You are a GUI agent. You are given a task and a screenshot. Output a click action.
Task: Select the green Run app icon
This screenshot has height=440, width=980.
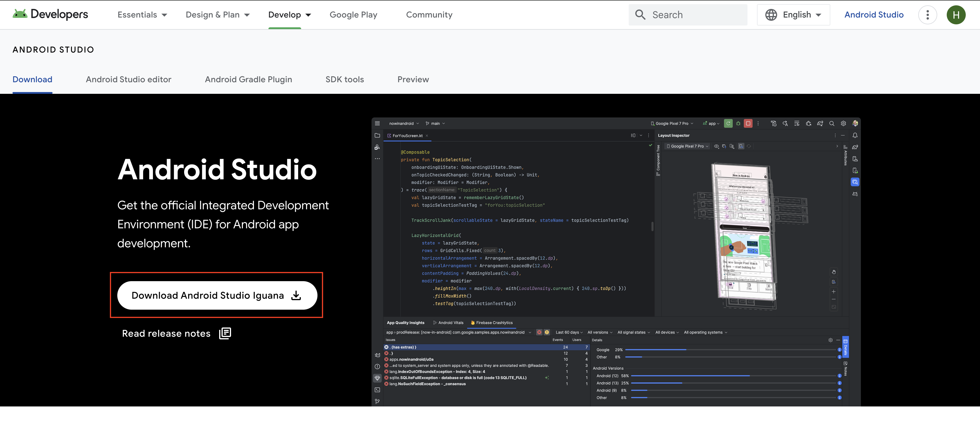728,123
